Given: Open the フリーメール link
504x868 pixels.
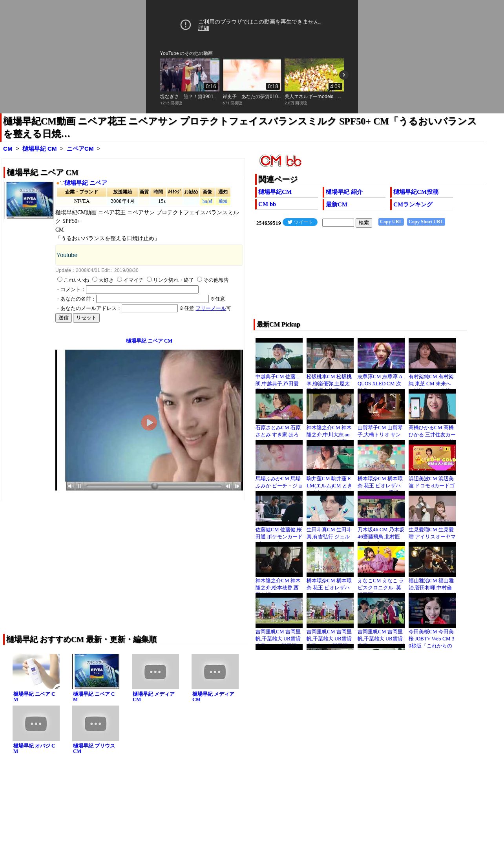Looking at the screenshot, I should [211, 308].
